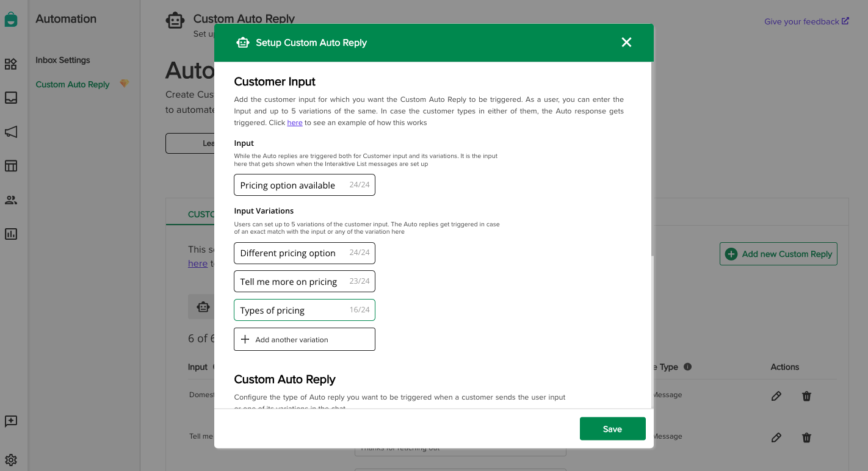Image resolution: width=868 pixels, height=471 pixels.
Task: Select the Inbox Settings menu item
Action: 63,60
